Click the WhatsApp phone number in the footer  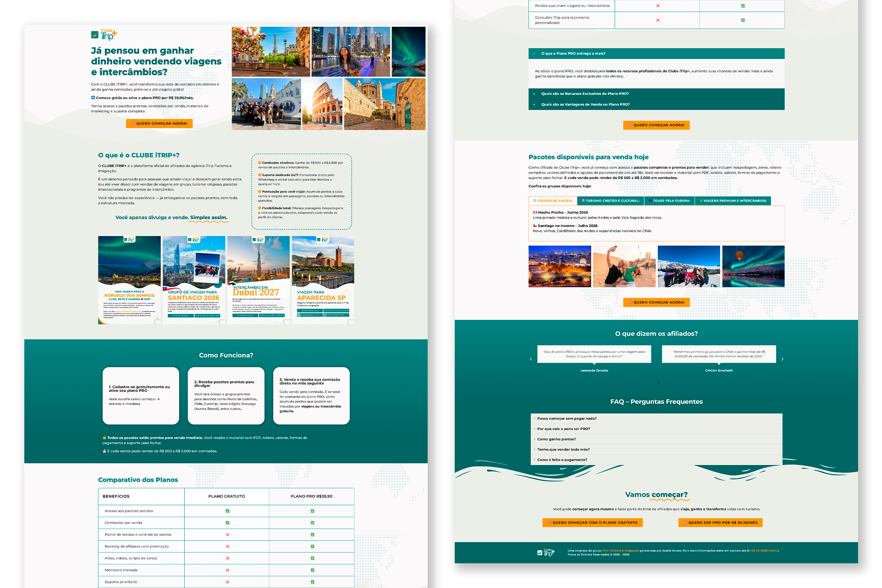(x=763, y=551)
